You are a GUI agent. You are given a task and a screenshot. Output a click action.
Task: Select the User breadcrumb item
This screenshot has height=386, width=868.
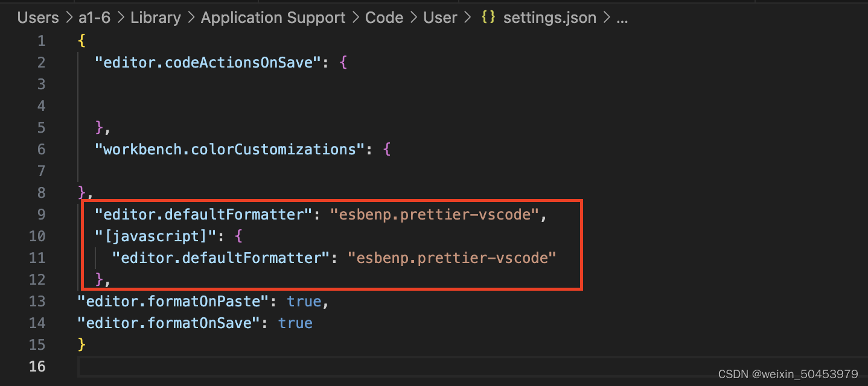(x=440, y=17)
